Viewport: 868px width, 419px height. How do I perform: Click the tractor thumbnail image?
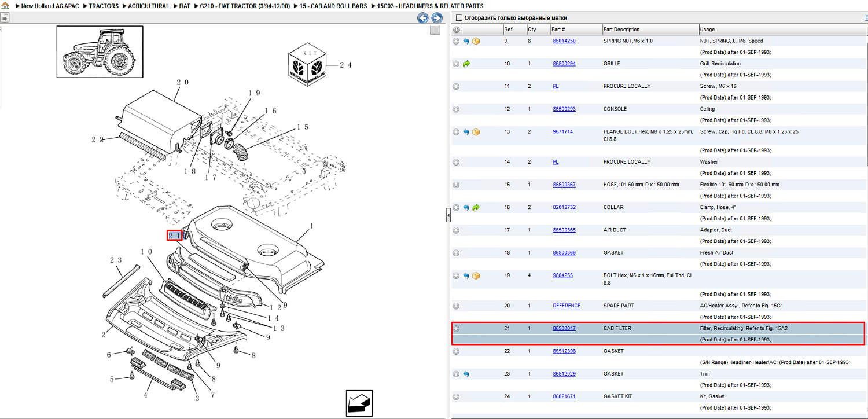point(100,52)
